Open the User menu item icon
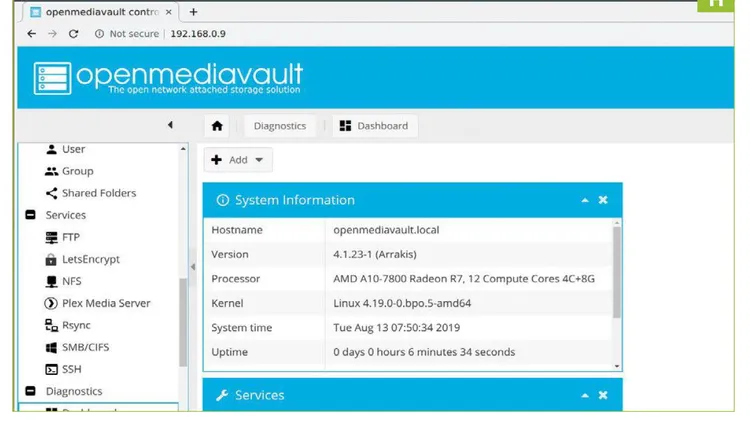The image size is (750, 421). [x=51, y=149]
